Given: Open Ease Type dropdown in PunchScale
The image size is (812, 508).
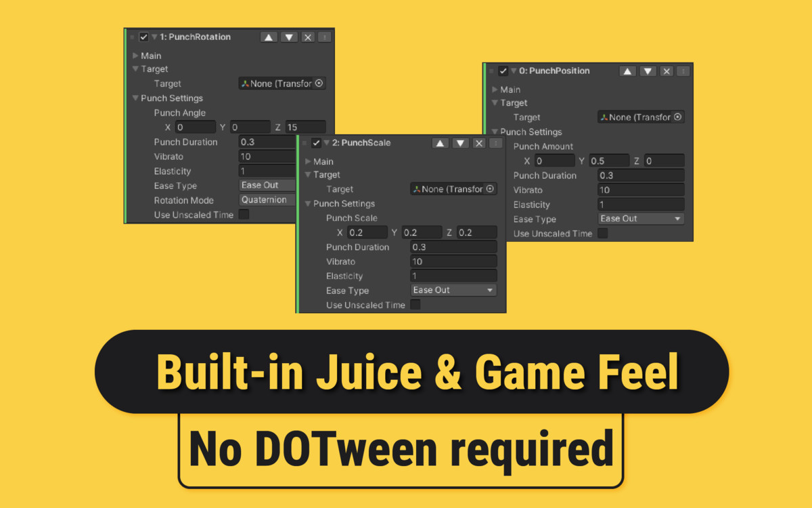Looking at the screenshot, I should 454,290.
